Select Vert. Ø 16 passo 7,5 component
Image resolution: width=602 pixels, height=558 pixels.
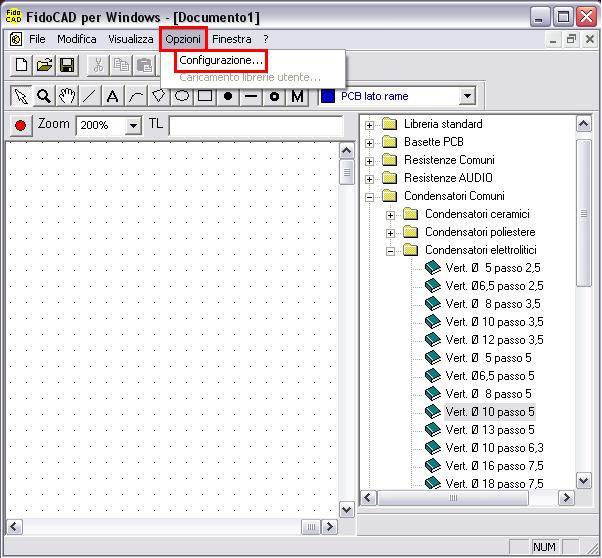[494, 466]
